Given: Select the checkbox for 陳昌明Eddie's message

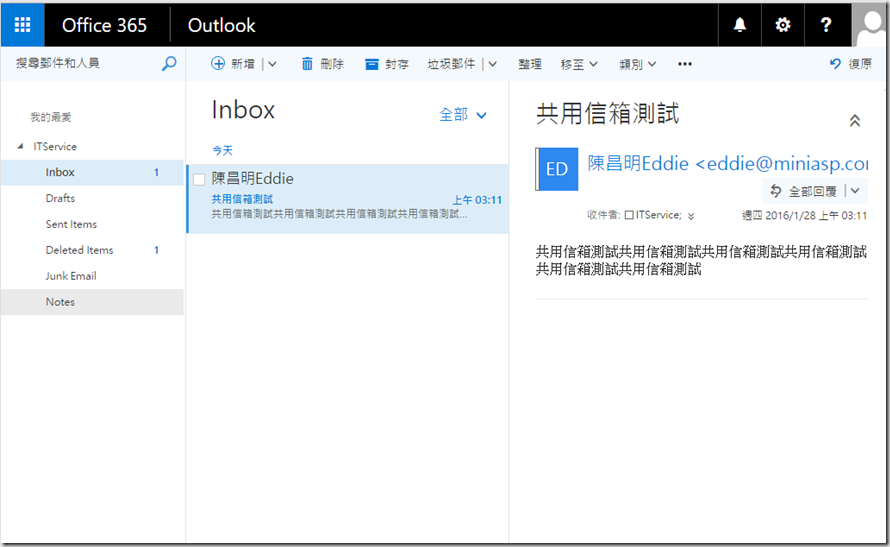Looking at the screenshot, I should coord(199,179).
